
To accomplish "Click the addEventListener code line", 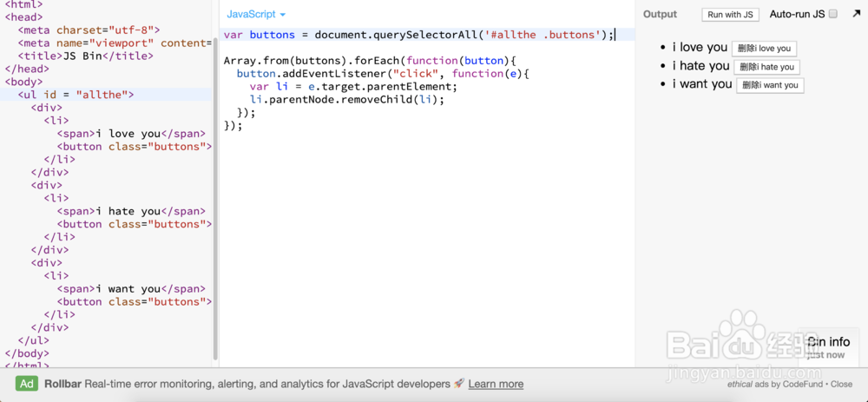I will (x=383, y=74).
